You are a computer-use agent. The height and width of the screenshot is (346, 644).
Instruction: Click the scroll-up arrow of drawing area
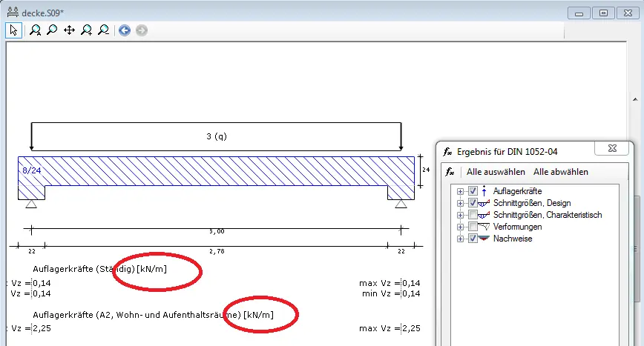coord(635,99)
